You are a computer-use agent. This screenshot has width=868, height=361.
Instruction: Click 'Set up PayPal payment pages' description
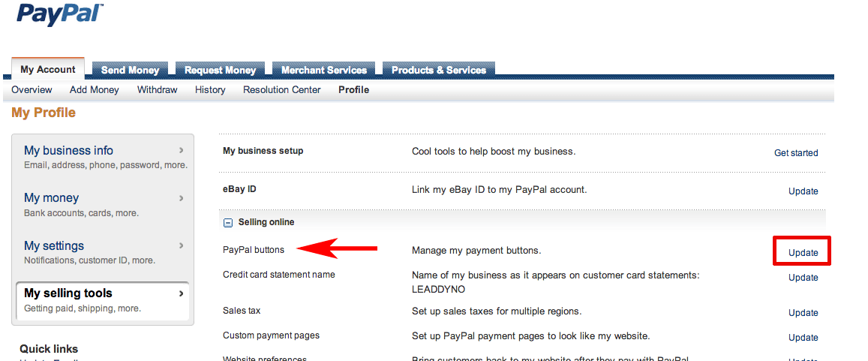[531, 336]
